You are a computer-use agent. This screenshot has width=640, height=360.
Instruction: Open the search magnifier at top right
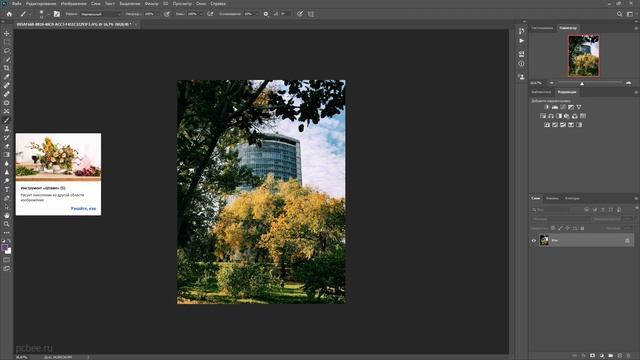coord(619,14)
